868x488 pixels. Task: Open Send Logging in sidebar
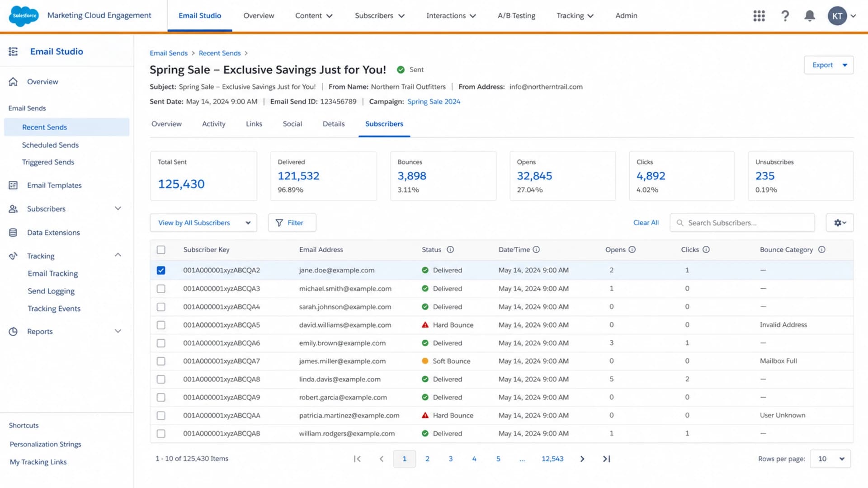coord(51,291)
